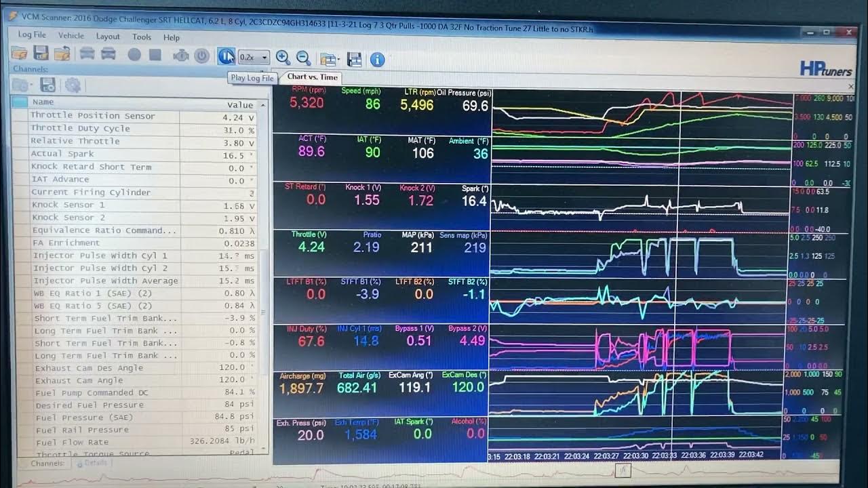Stop scanning with the square stop icon
Viewport: 868px width, 488px height.
[155, 55]
